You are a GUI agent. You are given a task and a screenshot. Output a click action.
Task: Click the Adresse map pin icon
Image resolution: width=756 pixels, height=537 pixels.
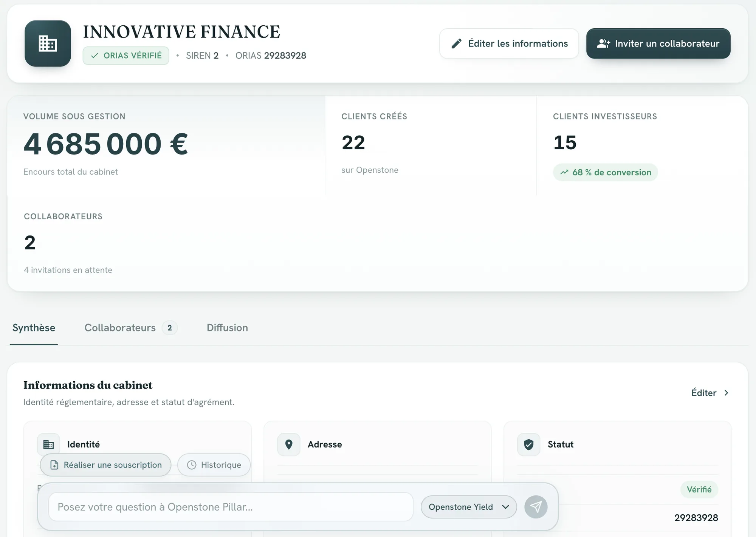tap(289, 444)
